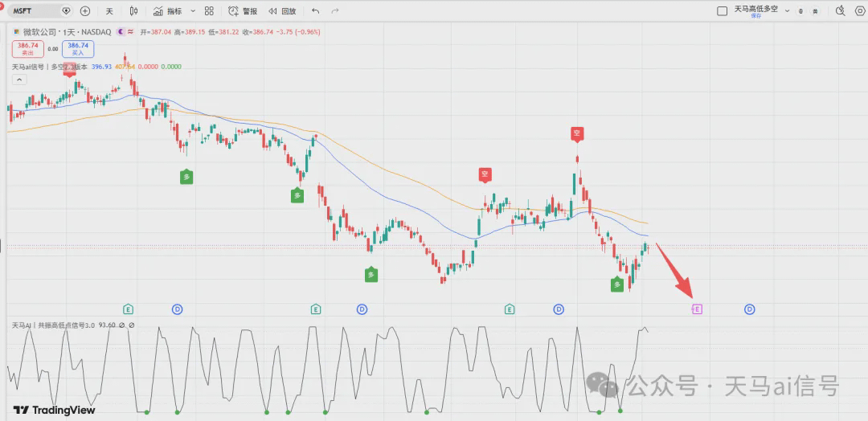This screenshot has height=421, width=868.
Task: Click the −3.75 (−0.96%) change text
Action: tap(298, 32)
